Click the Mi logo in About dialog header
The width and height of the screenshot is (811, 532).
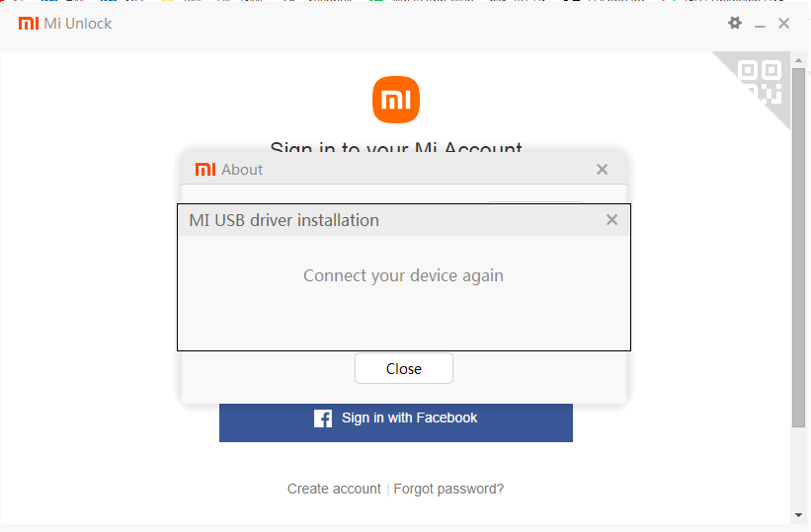tap(205, 170)
